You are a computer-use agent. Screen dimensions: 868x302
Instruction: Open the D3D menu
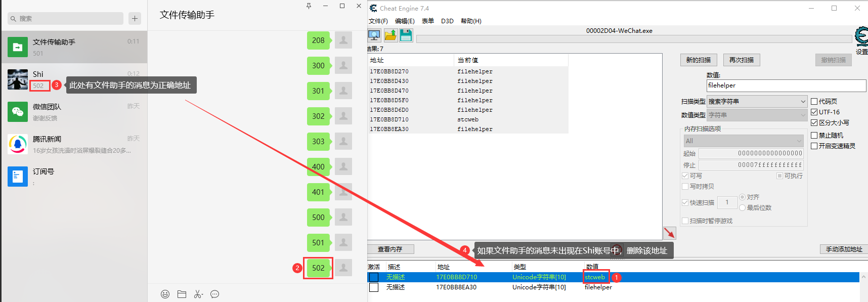[x=447, y=21]
